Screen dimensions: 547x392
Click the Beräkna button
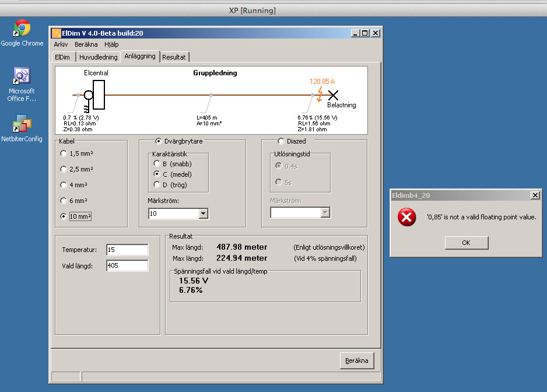[356, 360]
